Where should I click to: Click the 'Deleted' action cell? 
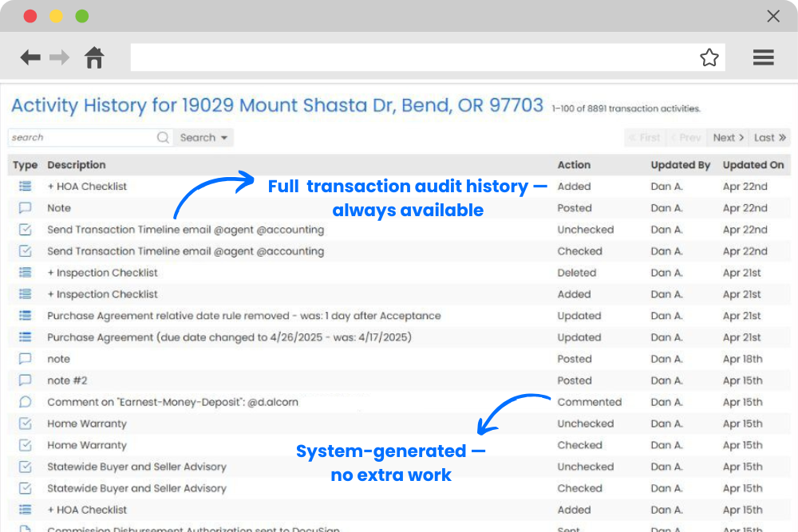pos(577,273)
